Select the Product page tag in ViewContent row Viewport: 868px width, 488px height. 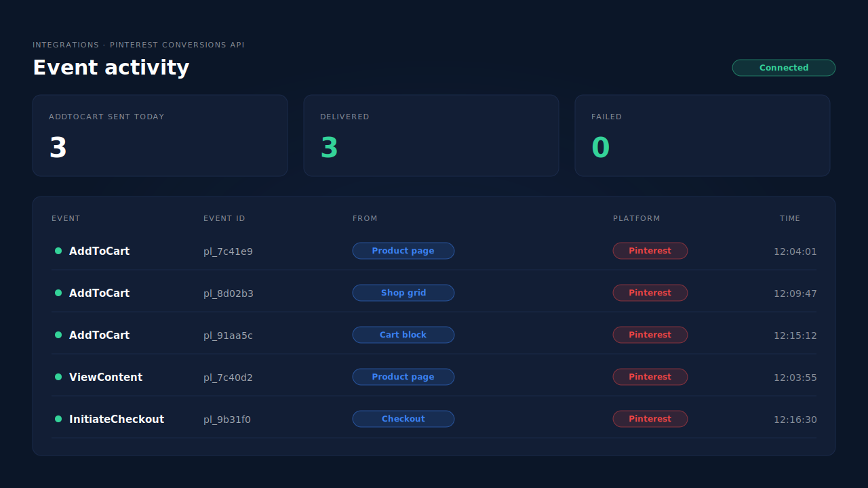click(x=403, y=377)
